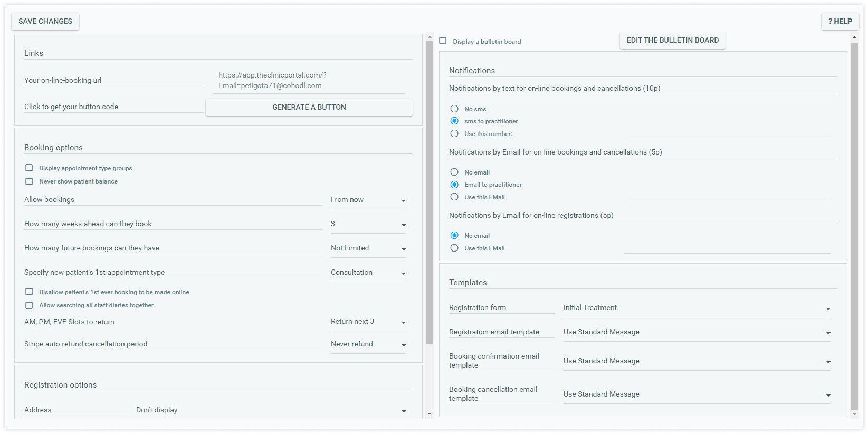
Task: Toggle Display appointment type groups checkbox
Action: point(29,168)
